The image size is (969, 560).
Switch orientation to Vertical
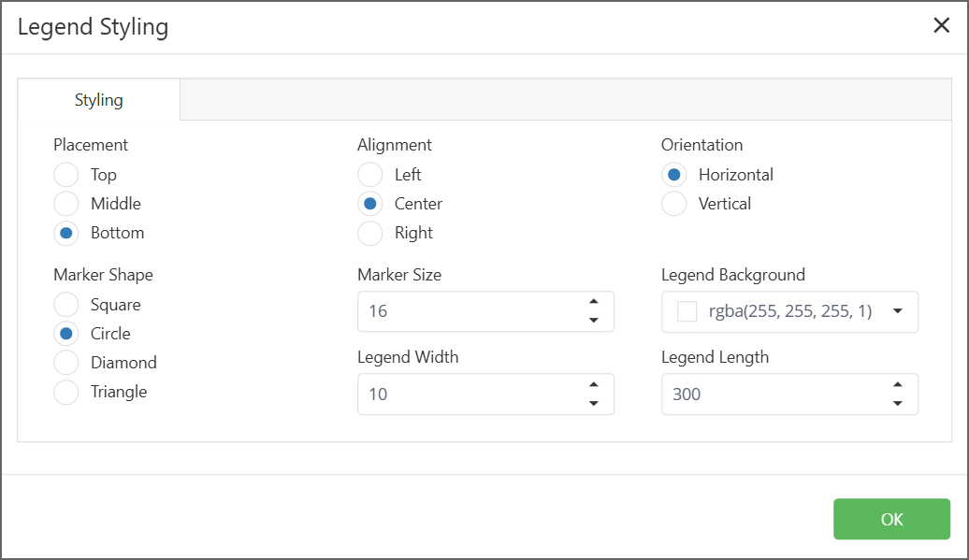(674, 204)
